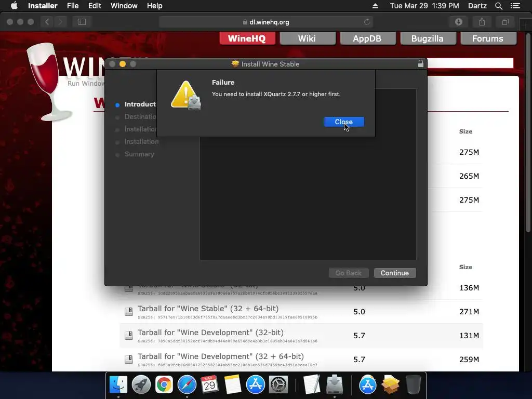Open the Bugzilla tab on the website
The width and height of the screenshot is (532, 399).
coord(428,38)
